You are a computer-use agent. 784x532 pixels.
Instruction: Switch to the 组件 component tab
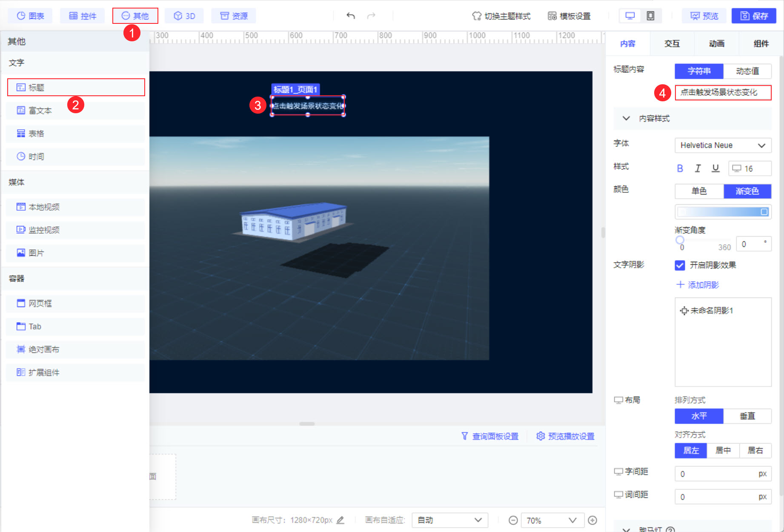point(761,43)
